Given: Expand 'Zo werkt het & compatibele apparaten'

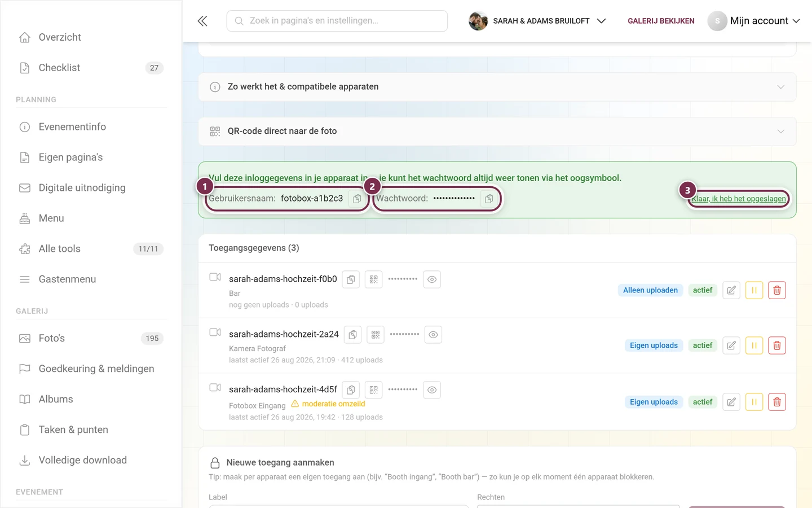Looking at the screenshot, I should tap(497, 87).
